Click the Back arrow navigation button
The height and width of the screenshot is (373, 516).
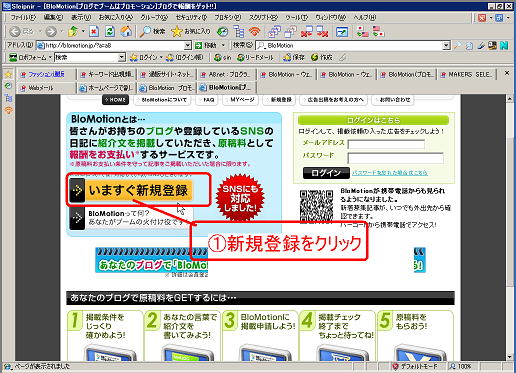(x=15, y=32)
